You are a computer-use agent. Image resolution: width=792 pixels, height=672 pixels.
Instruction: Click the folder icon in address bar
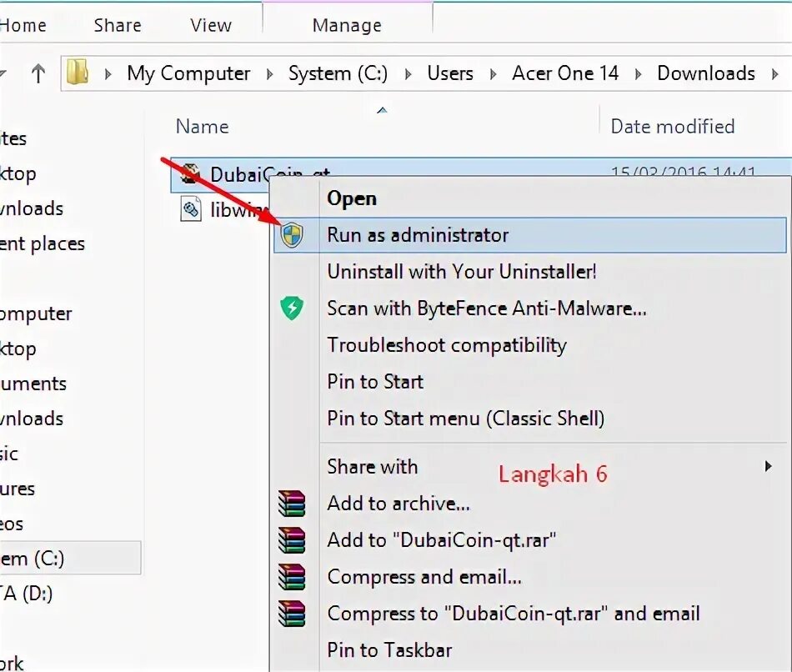point(78,73)
